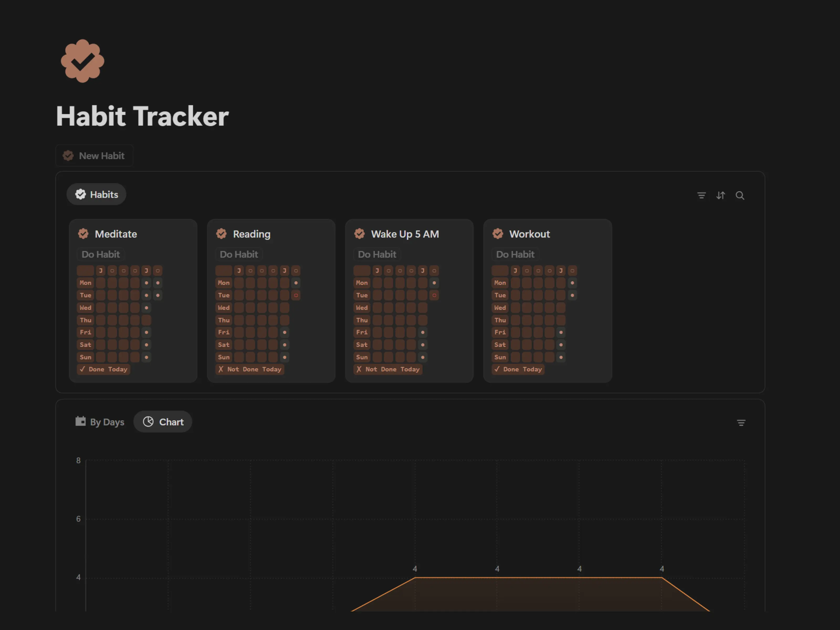
Task: Open the search magnifier in Habits view
Action: tap(740, 195)
